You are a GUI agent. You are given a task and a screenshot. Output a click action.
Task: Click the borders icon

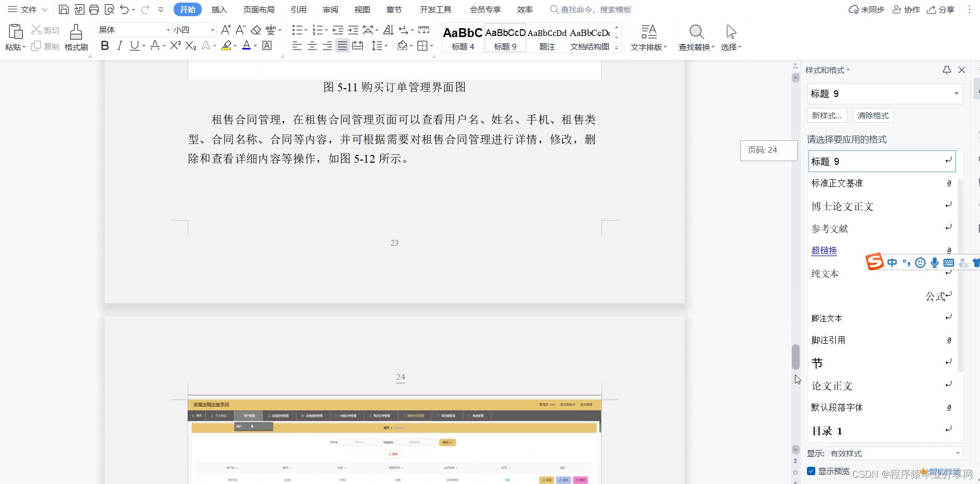click(423, 46)
